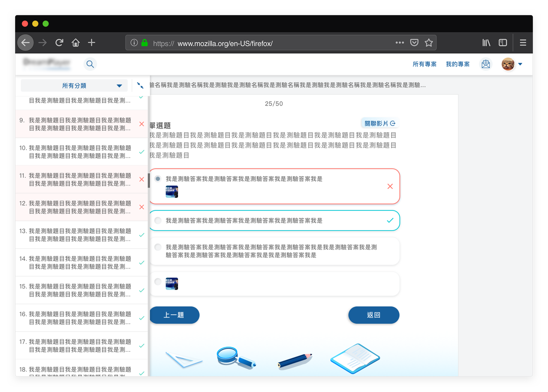Open the 所有分類 category dropdown

[74, 86]
